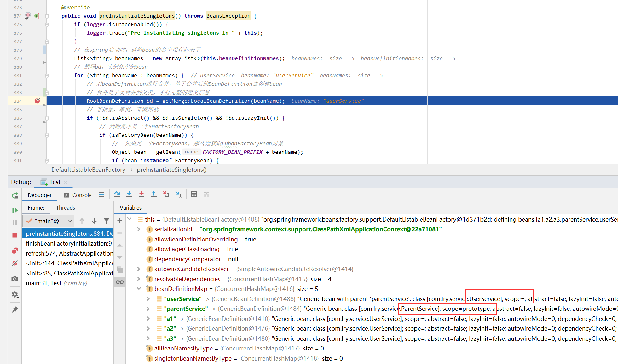Click Force Step Into icon
This screenshot has height=364, width=618.
click(x=142, y=194)
